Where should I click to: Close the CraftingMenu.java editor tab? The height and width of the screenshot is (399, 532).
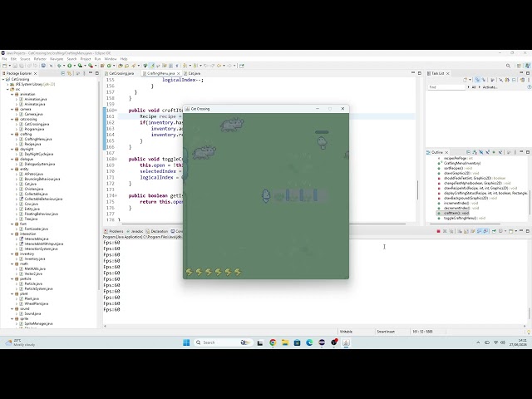pos(179,73)
